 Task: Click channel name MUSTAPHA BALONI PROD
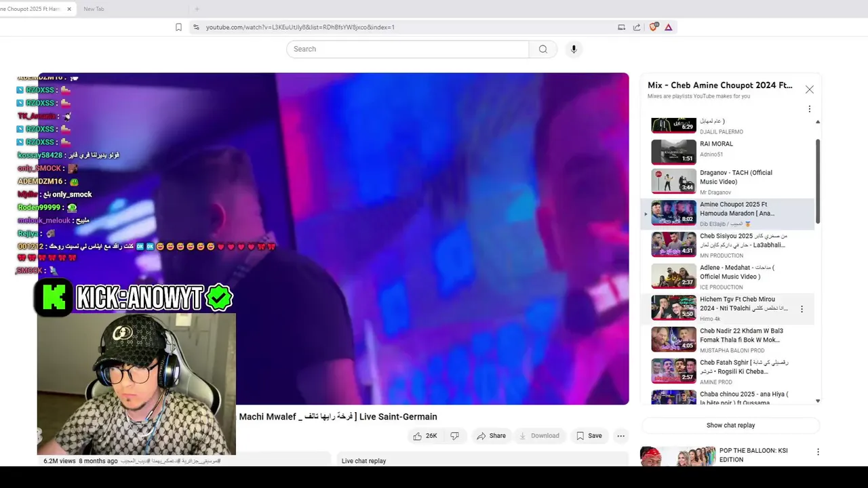732,350
